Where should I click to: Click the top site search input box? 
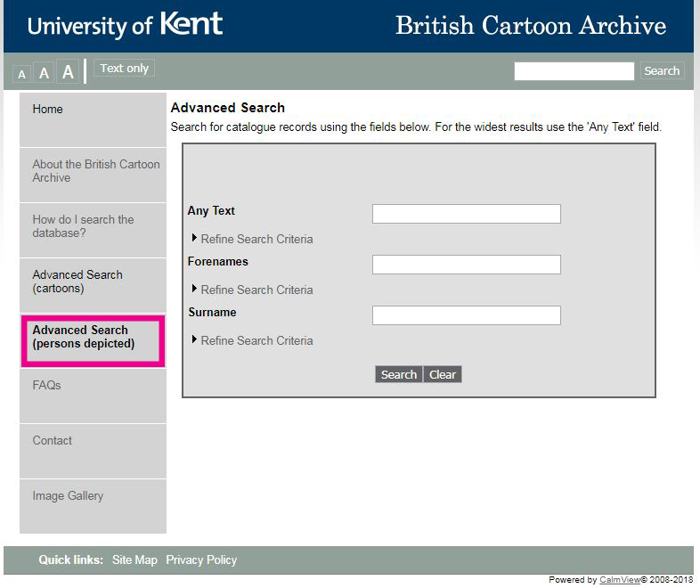click(x=574, y=71)
